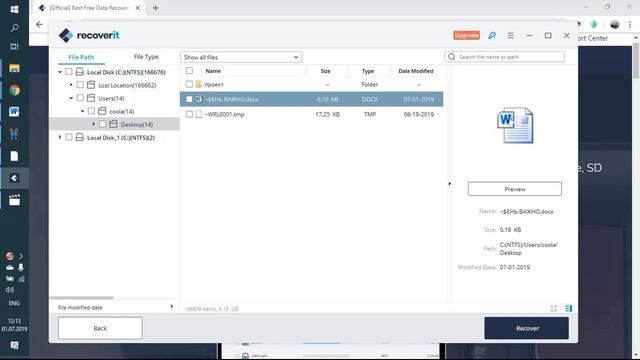Select the ~WRL0001.tmp file name

pyautogui.click(x=224, y=114)
